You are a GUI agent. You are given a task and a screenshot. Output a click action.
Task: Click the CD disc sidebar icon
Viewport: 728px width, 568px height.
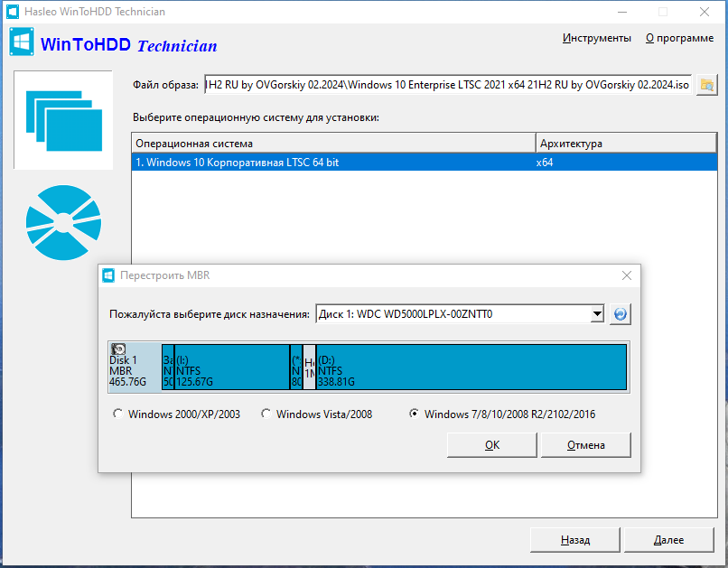coord(63,223)
